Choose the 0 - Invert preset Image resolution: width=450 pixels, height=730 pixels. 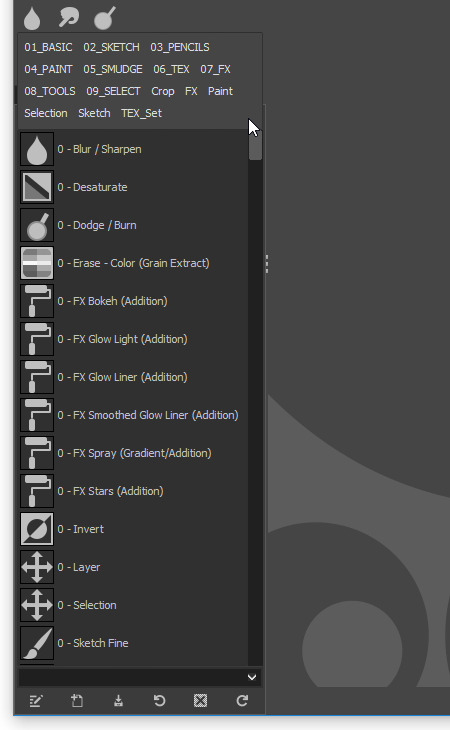pyautogui.click(x=134, y=529)
